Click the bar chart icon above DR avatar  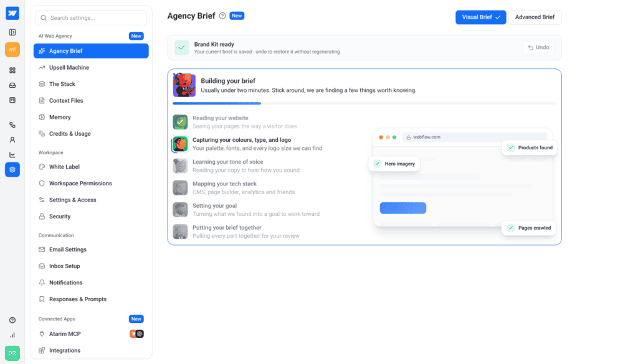(12, 335)
